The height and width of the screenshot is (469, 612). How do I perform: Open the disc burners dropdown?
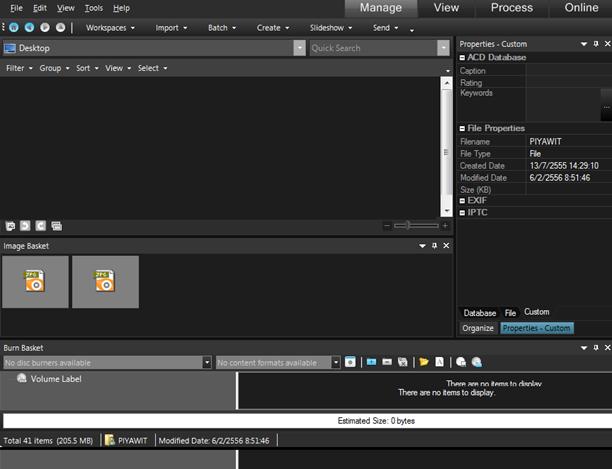point(207,362)
